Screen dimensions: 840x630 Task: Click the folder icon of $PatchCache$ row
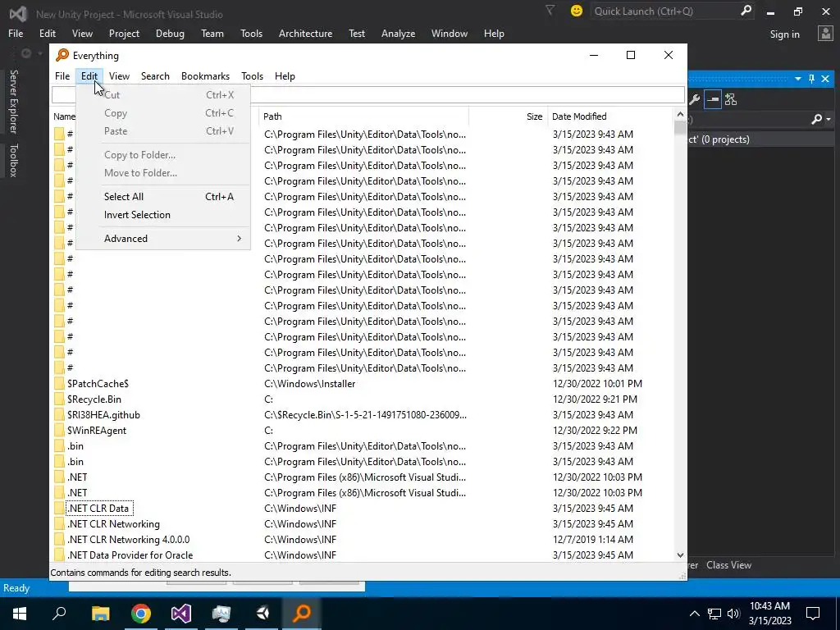pyautogui.click(x=59, y=384)
